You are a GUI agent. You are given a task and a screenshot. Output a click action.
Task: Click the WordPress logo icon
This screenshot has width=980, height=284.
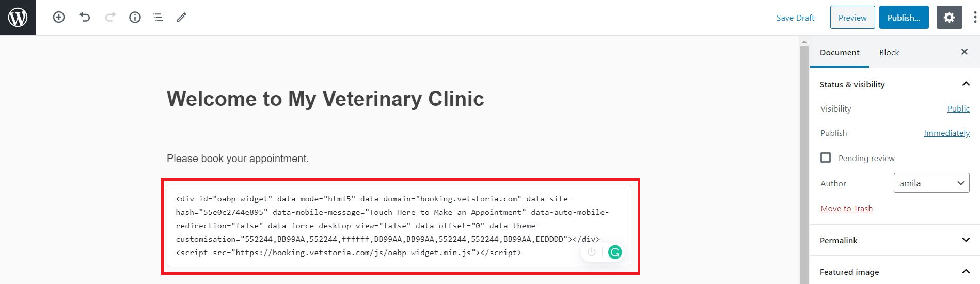[x=18, y=18]
